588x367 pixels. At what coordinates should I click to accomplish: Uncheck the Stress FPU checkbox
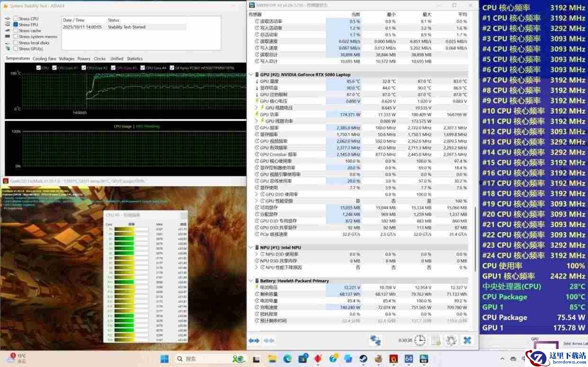click(x=16, y=25)
